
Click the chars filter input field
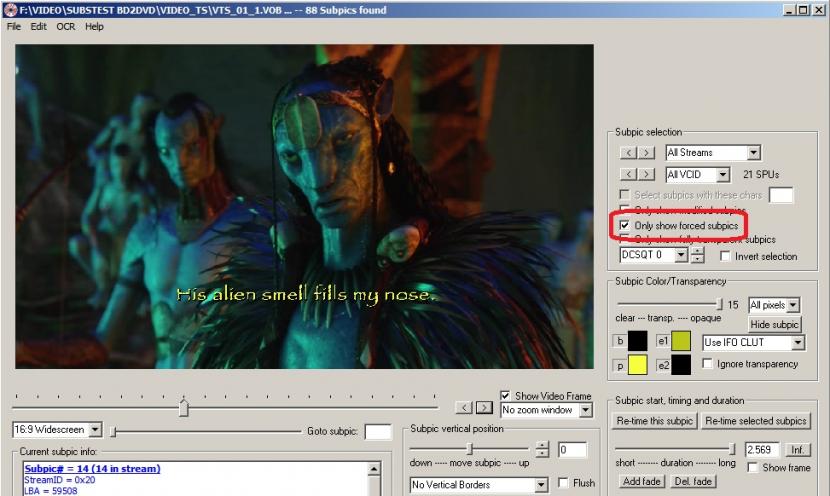tap(781, 195)
